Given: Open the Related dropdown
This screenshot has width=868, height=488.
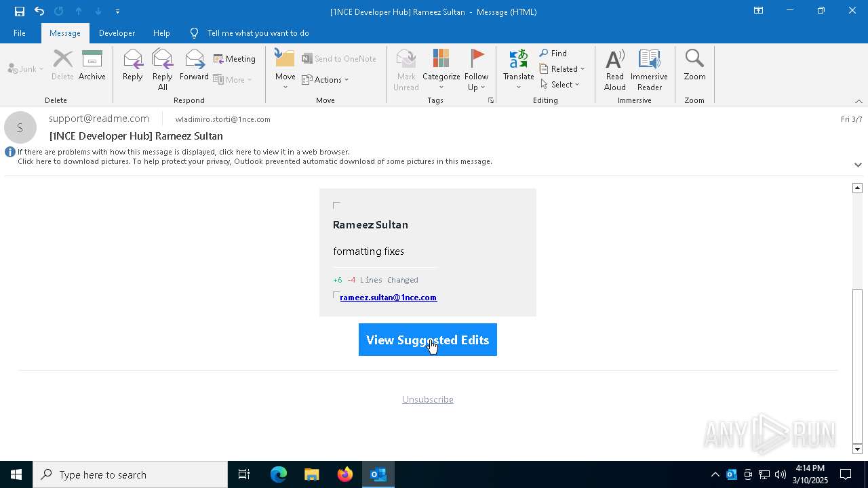Looking at the screenshot, I should point(562,69).
